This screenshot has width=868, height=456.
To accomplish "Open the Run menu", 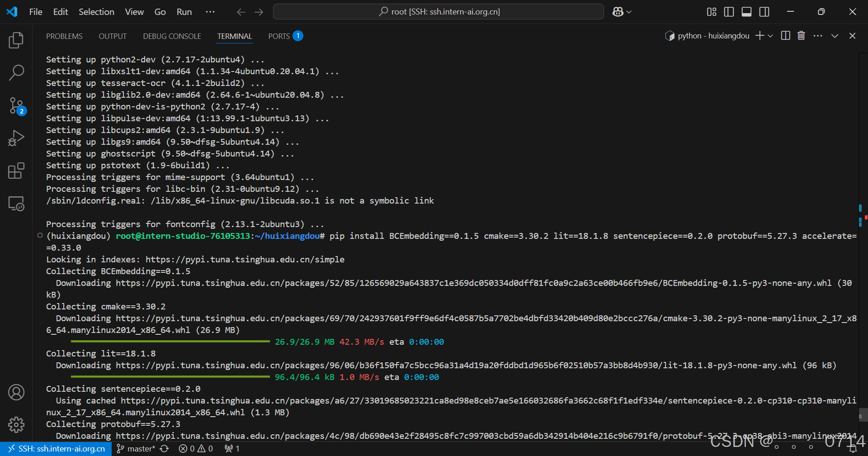I will pyautogui.click(x=184, y=12).
